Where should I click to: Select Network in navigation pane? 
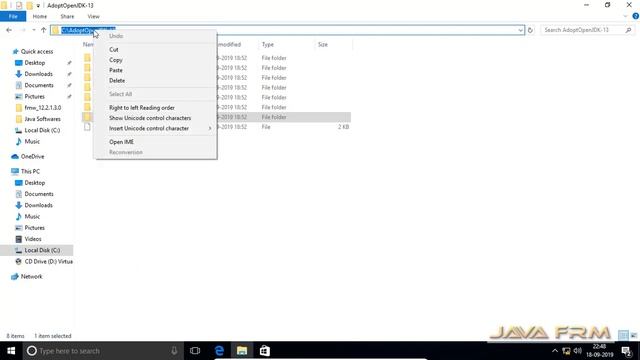pos(31,276)
